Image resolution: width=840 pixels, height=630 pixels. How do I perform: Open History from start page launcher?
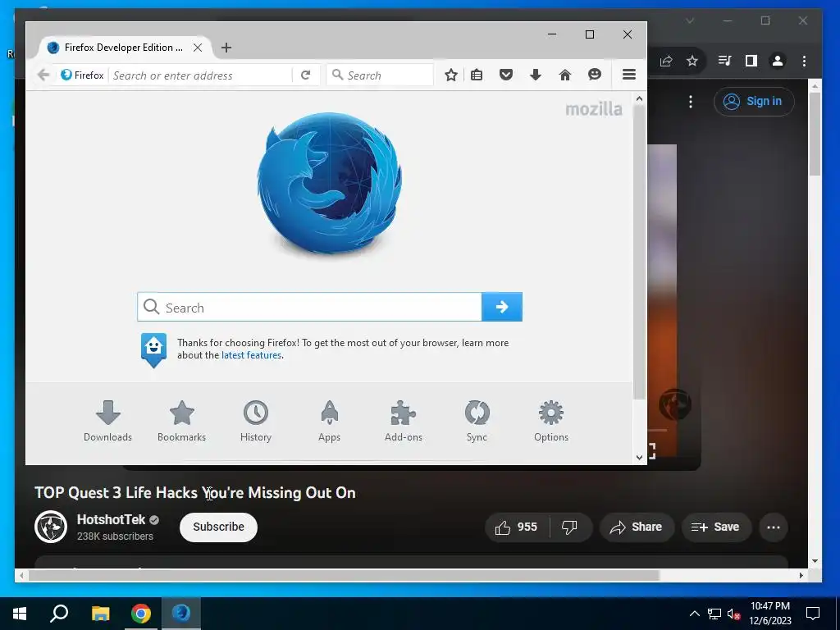pyautogui.click(x=256, y=421)
